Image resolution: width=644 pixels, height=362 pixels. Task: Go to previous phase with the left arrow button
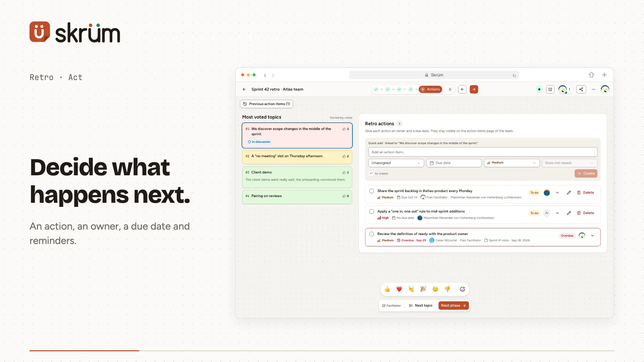[x=462, y=89]
